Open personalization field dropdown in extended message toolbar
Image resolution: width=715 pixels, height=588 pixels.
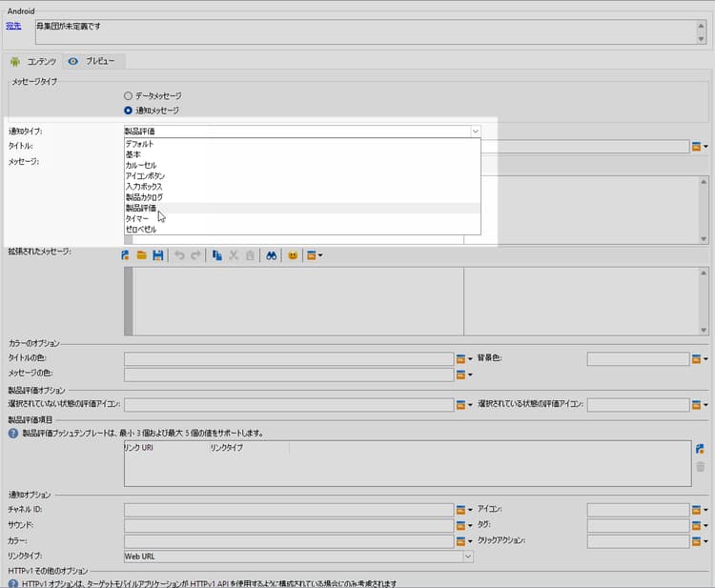click(315, 255)
